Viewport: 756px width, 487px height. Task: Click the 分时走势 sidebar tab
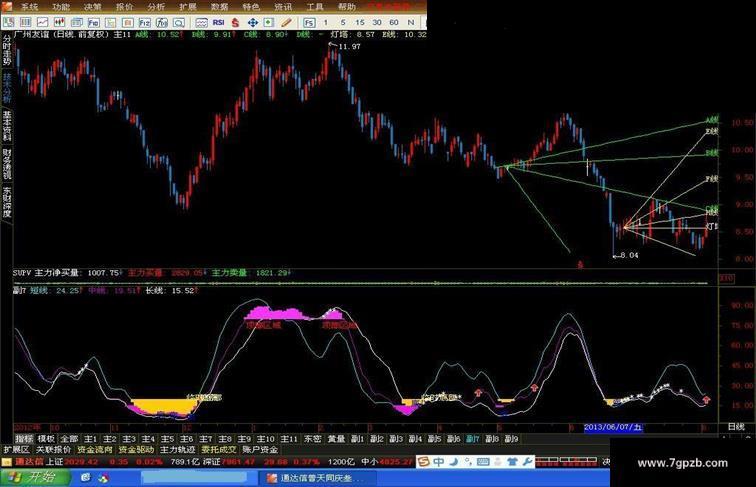pos(7,50)
